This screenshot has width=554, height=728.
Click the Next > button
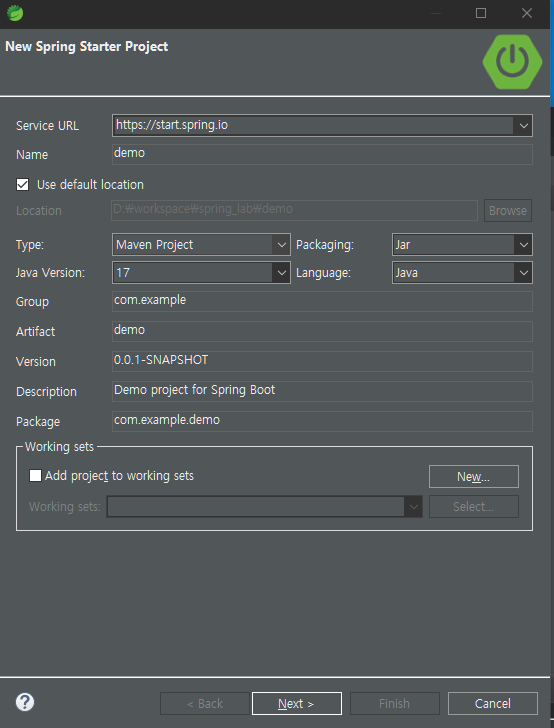point(297,703)
